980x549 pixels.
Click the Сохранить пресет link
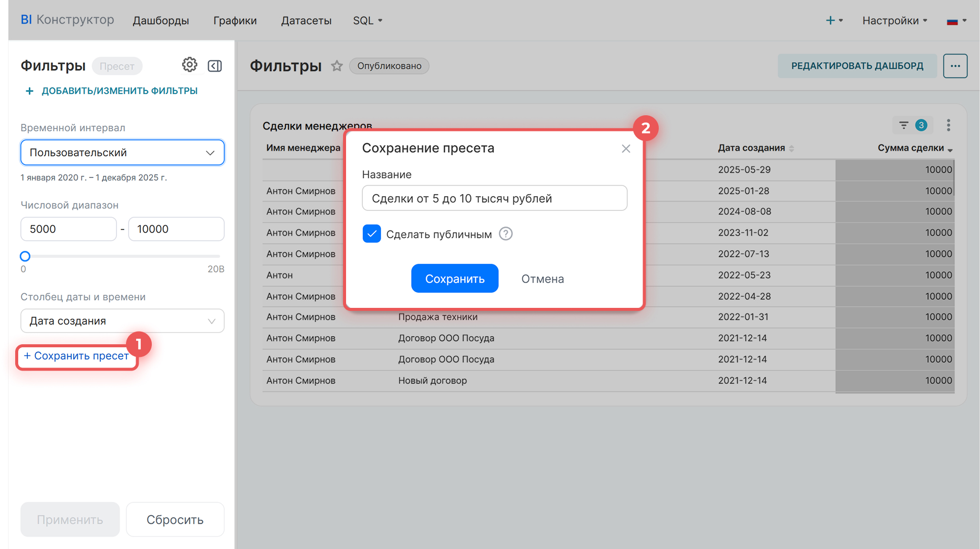tap(77, 356)
